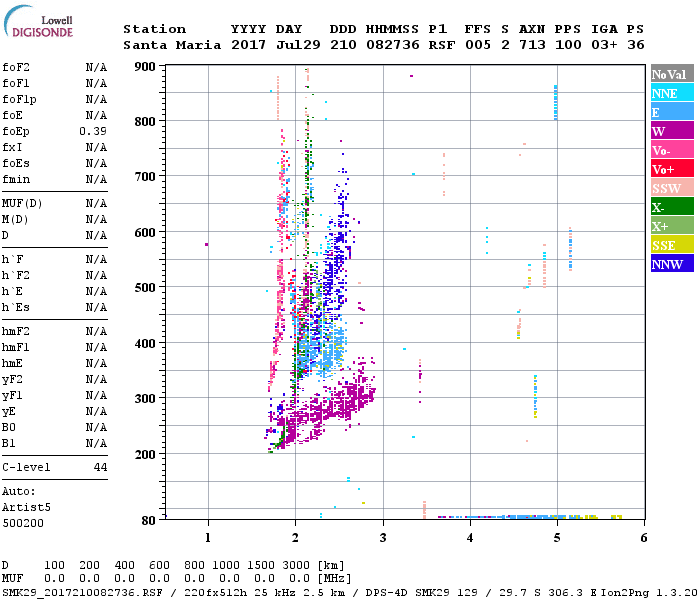
Task: Click the h`Es parameter label
Action: point(16,308)
